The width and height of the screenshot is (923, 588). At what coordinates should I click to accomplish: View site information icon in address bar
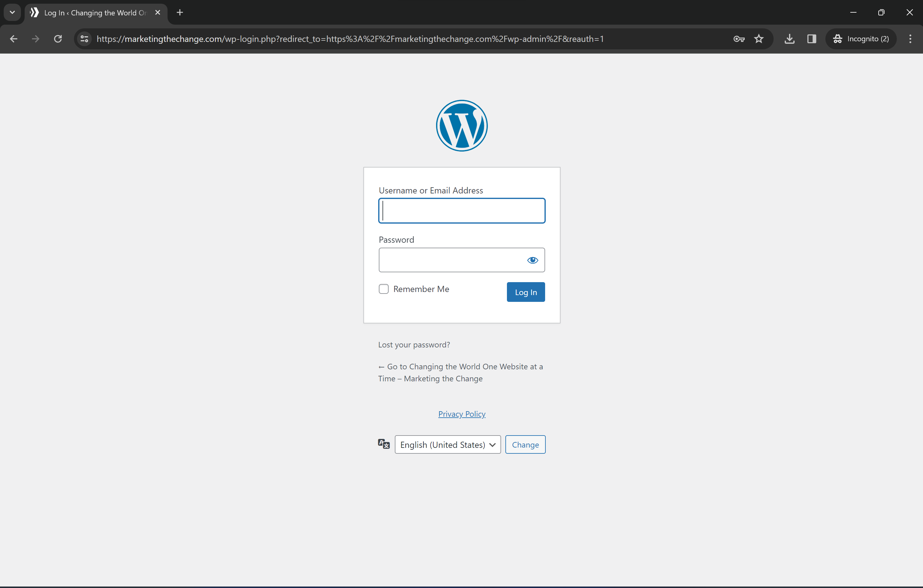click(x=84, y=39)
